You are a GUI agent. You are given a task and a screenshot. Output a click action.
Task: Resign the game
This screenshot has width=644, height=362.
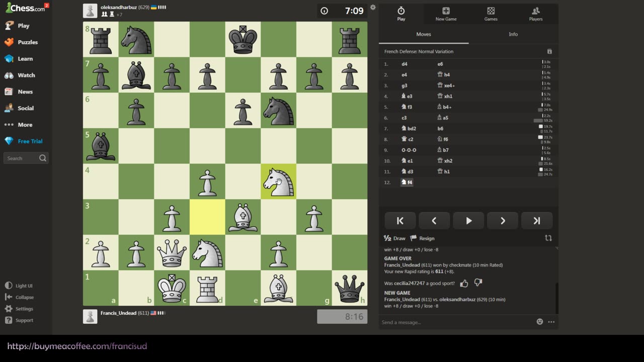(422, 238)
